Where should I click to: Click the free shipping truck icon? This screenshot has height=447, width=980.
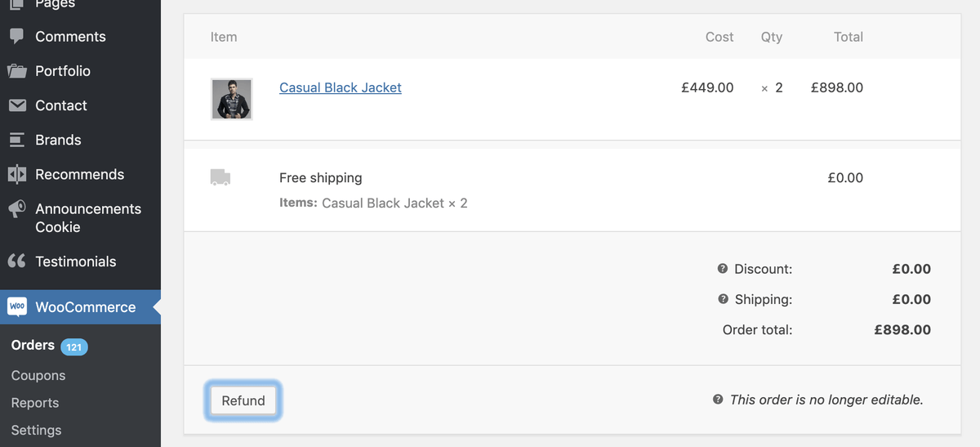pos(220,177)
